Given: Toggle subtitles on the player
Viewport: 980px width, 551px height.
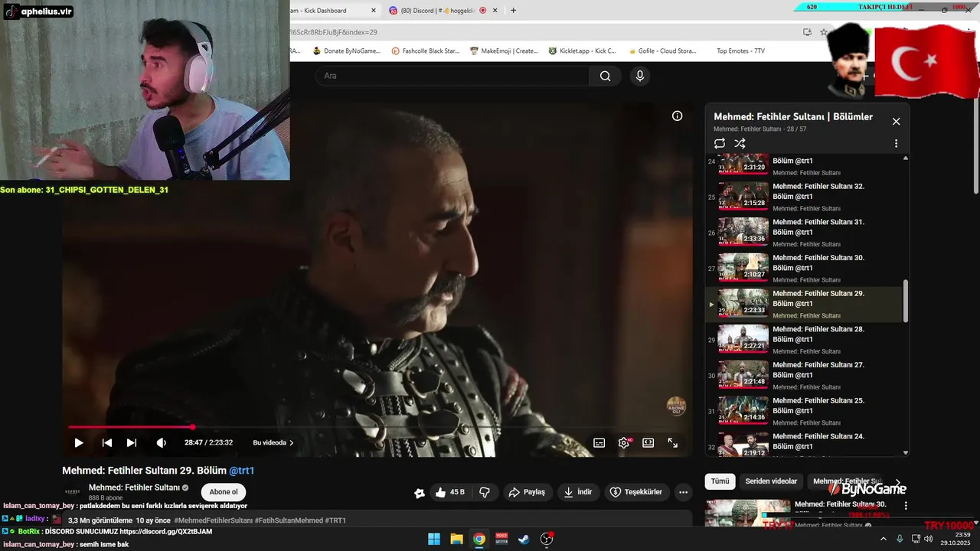Looking at the screenshot, I should point(599,442).
